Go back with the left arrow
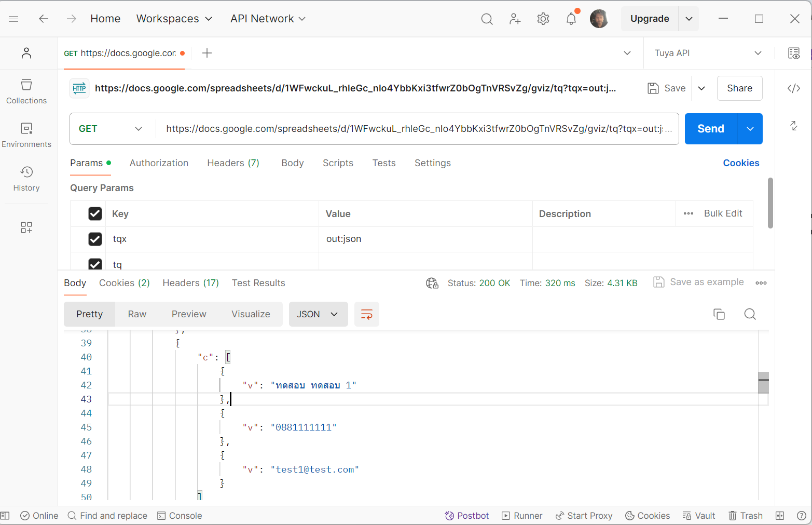Viewport: 812px width, 525px height. point(44,19)
